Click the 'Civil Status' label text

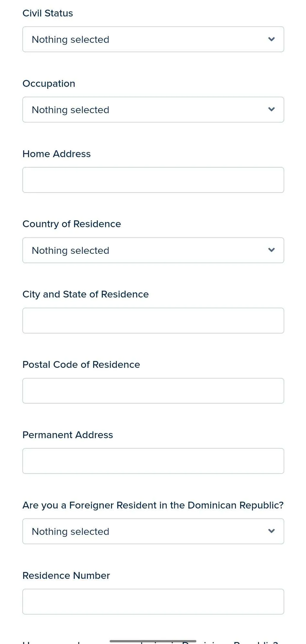pos(48,13)
